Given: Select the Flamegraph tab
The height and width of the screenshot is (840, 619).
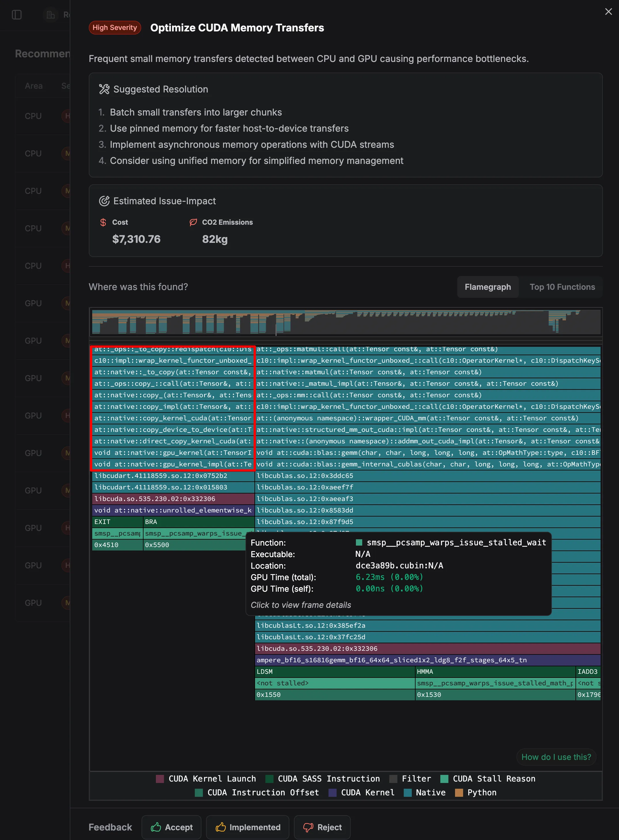Looking at the screenshot, I should click(488, 287).
